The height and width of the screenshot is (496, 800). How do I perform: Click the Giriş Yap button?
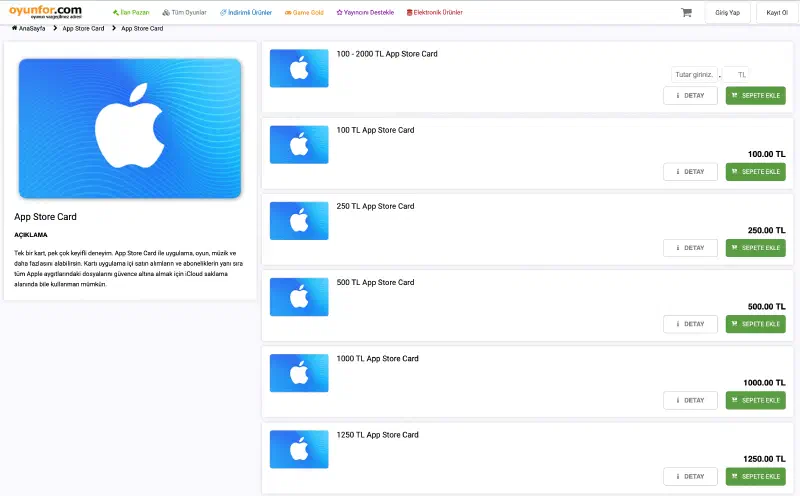728,13
